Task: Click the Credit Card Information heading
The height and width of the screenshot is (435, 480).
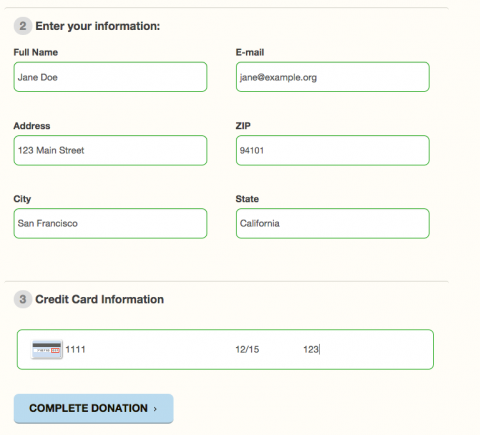Action: [x=100, y=299]
